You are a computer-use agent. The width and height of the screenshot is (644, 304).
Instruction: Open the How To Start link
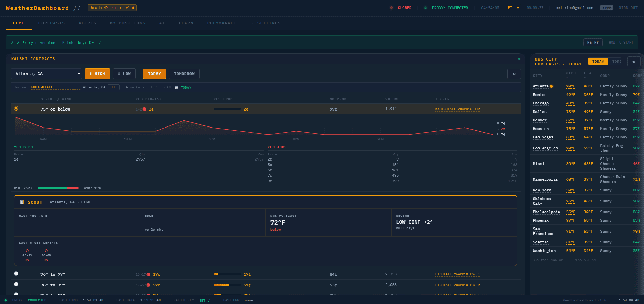(621, 43)
